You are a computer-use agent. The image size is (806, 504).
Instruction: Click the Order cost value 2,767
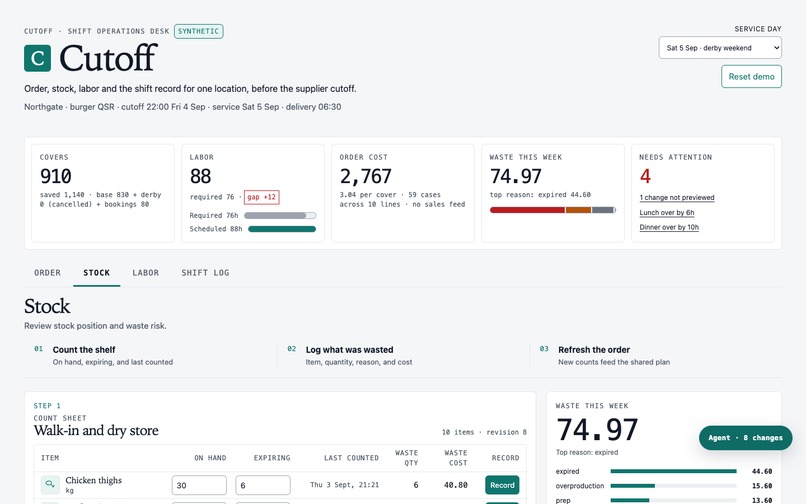(x=365, y=176)
